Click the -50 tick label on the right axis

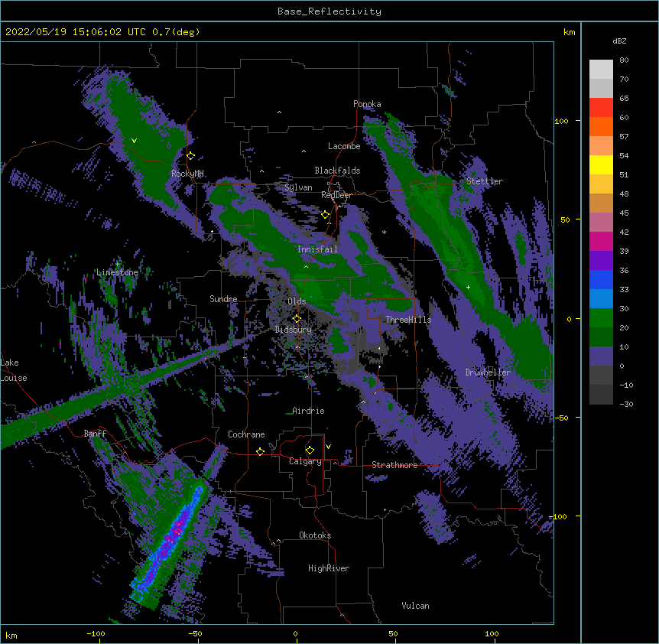561,418
